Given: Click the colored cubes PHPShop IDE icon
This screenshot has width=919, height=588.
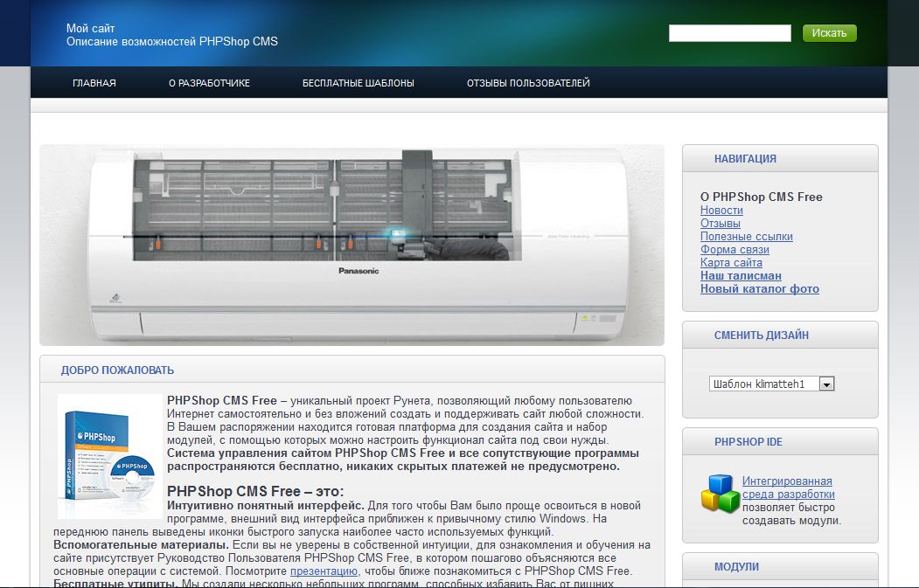Looking at the screenshot, I should coord(721,494).
